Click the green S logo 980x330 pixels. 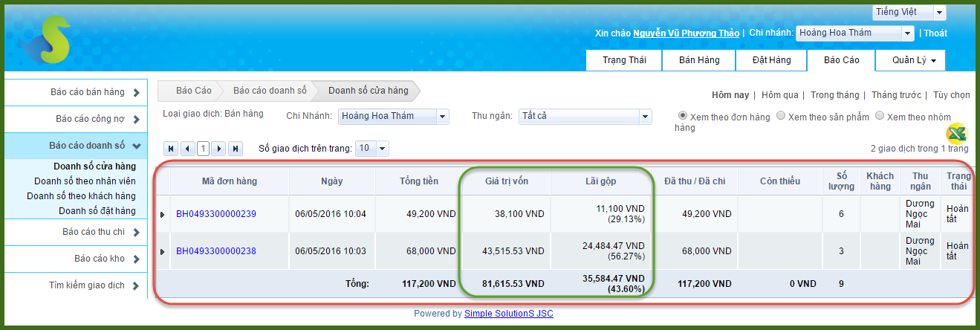tap(46, 41)
